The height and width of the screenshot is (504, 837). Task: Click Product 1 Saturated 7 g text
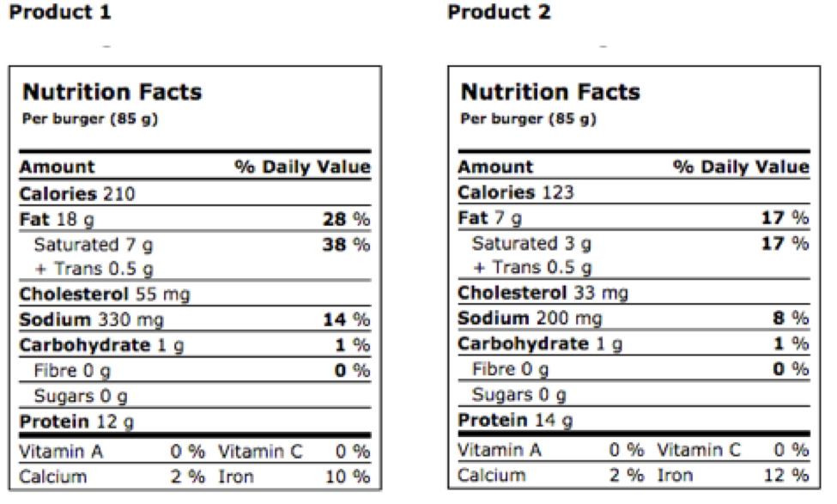[x=94, y=245]
